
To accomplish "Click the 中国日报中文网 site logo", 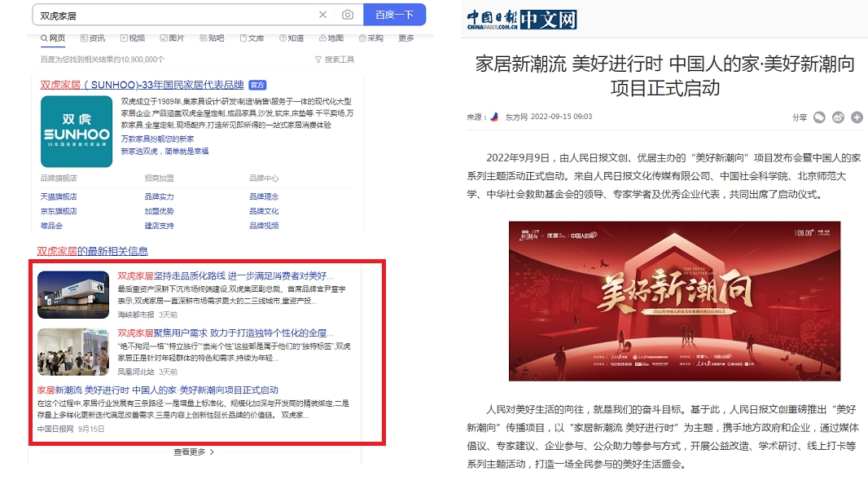I will point(521,20).
